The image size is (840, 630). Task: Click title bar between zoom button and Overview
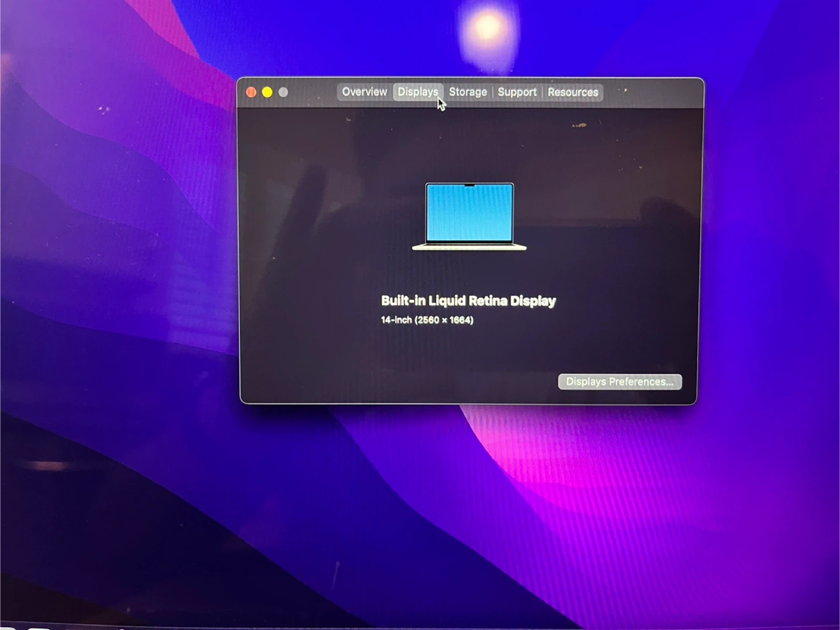(x=312, y=92)
